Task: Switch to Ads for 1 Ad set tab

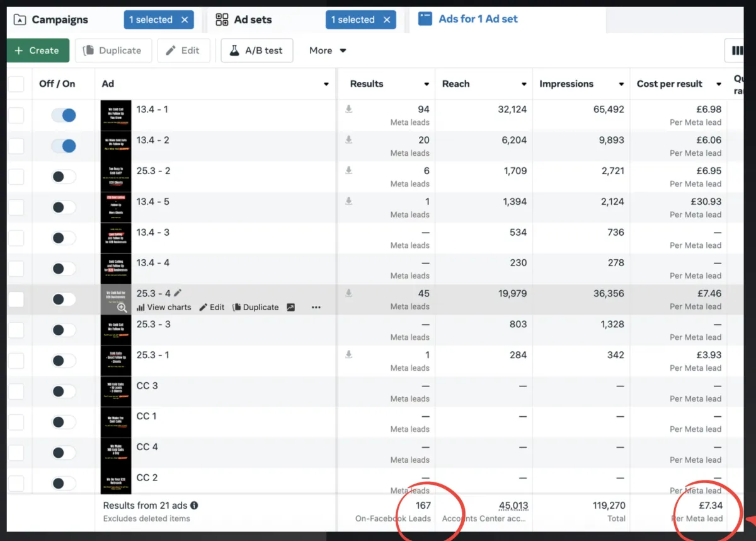Action: [x=478, y=19]
